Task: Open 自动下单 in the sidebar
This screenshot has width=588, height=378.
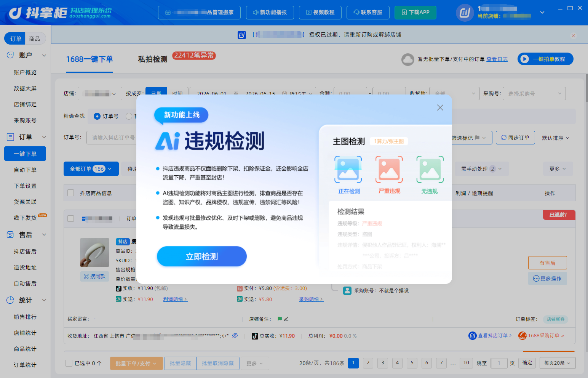Action: tap(25, 170)
